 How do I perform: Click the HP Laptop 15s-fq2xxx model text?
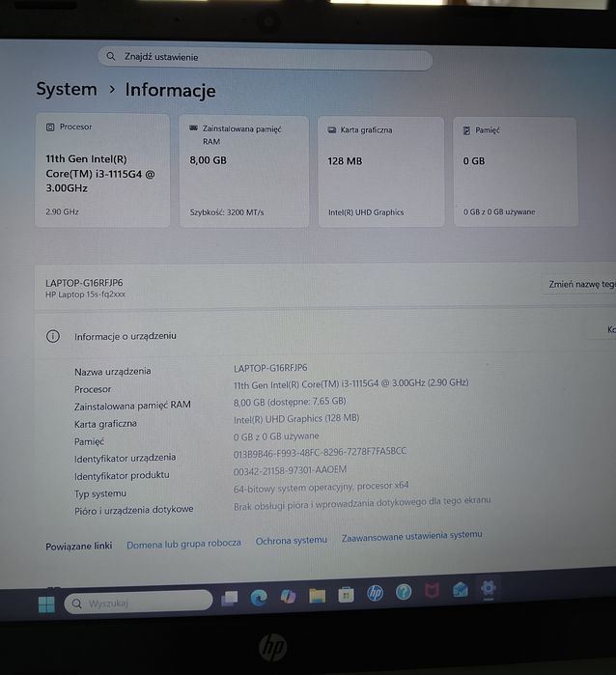point(85,295)
